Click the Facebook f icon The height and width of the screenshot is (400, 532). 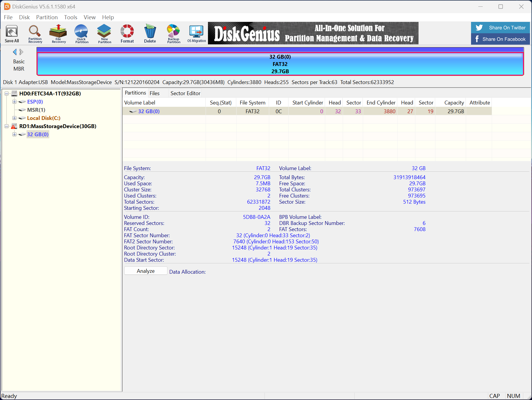click(x=477, y=39)
